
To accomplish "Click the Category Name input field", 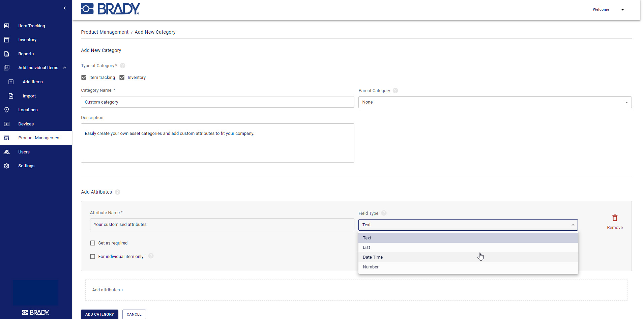I will pyautogui.click(x=217, y=102).
